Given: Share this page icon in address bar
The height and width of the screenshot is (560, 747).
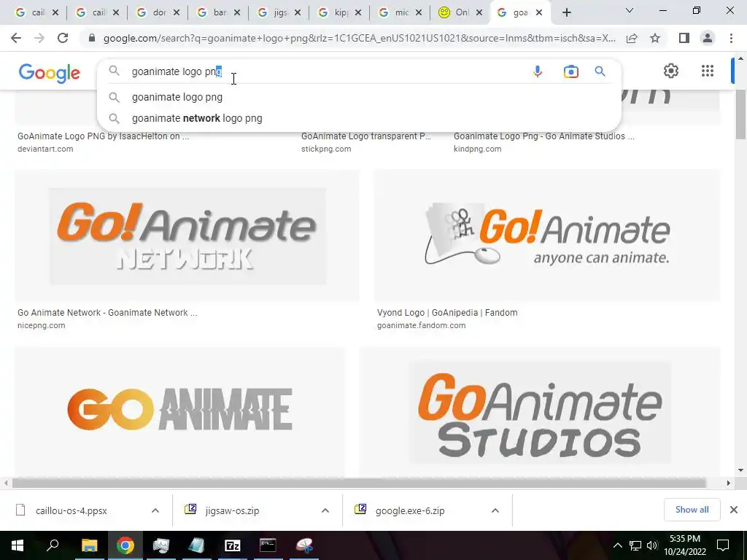Looking at the screenshot, I should pos(632,38).
